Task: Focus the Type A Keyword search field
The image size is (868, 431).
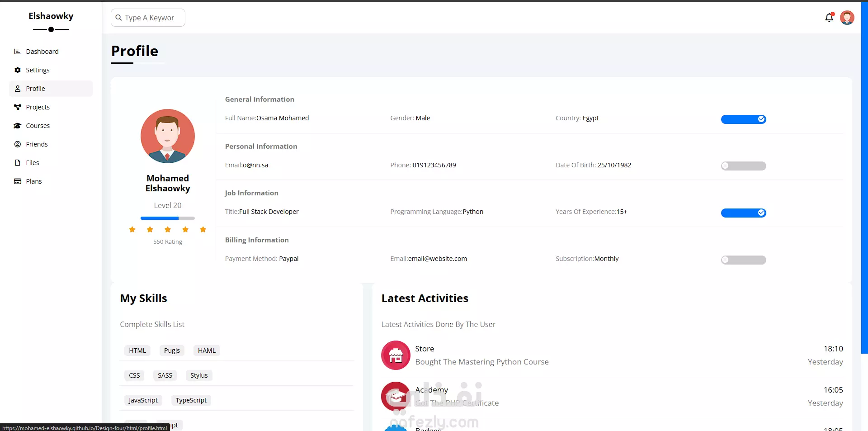Action: [x=148, y=18]
